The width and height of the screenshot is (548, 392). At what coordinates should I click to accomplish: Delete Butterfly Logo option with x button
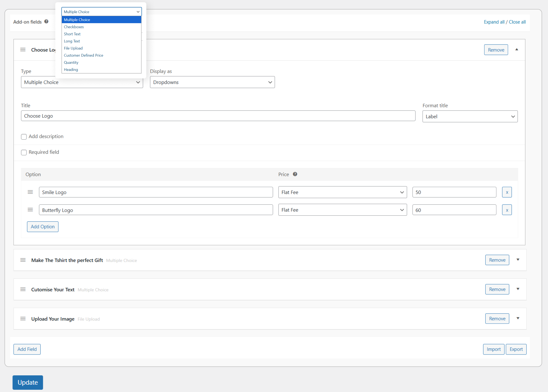coord(507,210)
